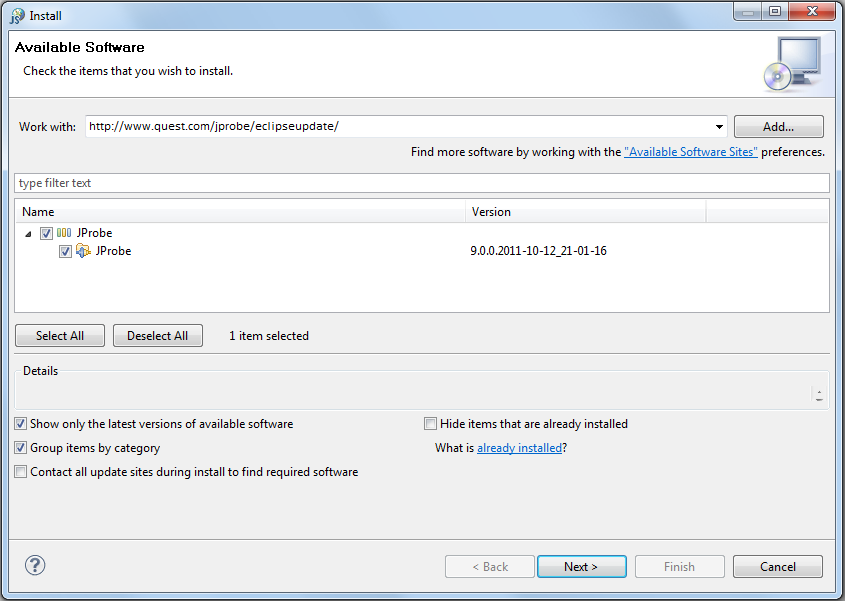Toggle Group items by category checkbox
The height and width of the screenshot is (601, 845).
point(20,447)
